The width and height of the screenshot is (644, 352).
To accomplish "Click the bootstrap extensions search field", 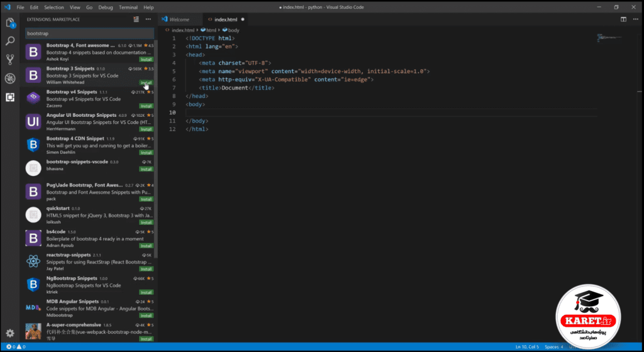I will point(89,33).
